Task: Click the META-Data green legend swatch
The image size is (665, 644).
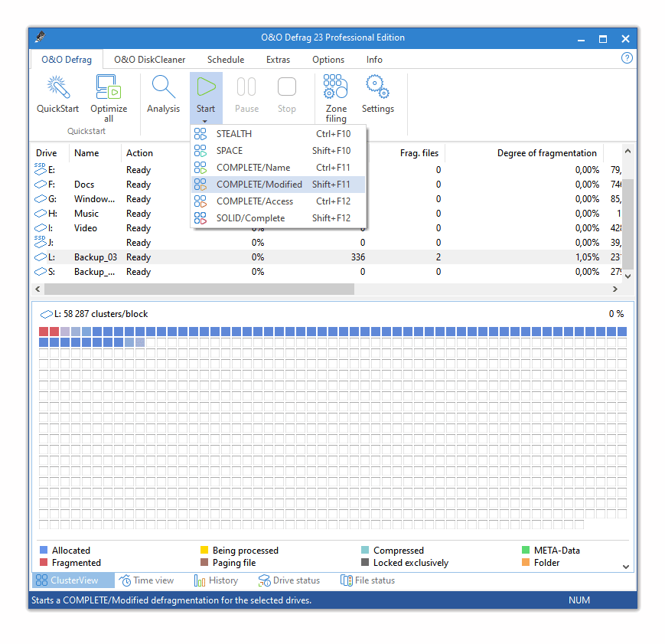Action: pos(526,550)
